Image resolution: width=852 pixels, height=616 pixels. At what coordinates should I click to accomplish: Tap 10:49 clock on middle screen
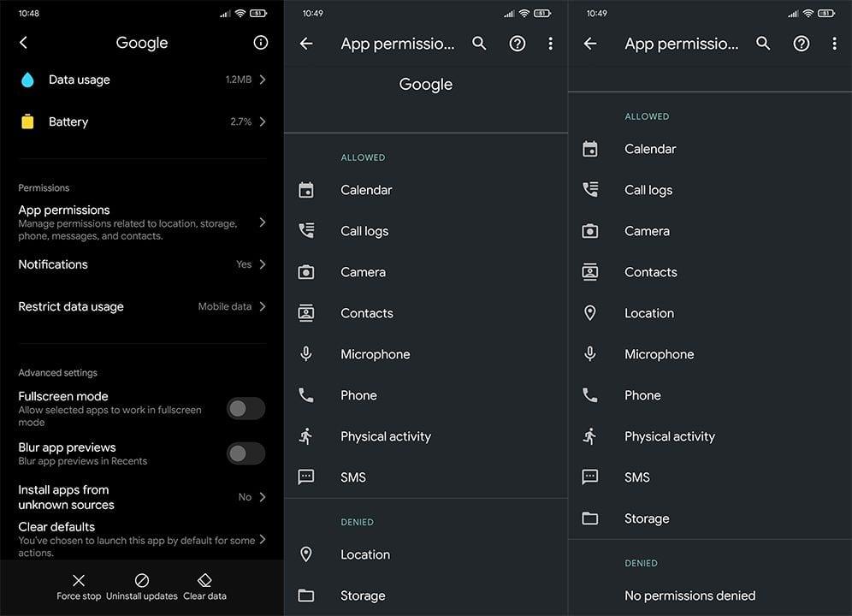click(313, 13)
